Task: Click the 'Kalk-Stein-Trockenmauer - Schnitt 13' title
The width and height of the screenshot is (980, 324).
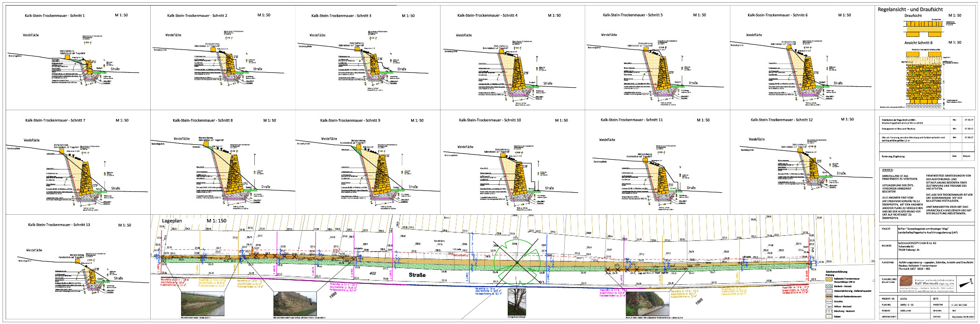Action: [59, 225]
